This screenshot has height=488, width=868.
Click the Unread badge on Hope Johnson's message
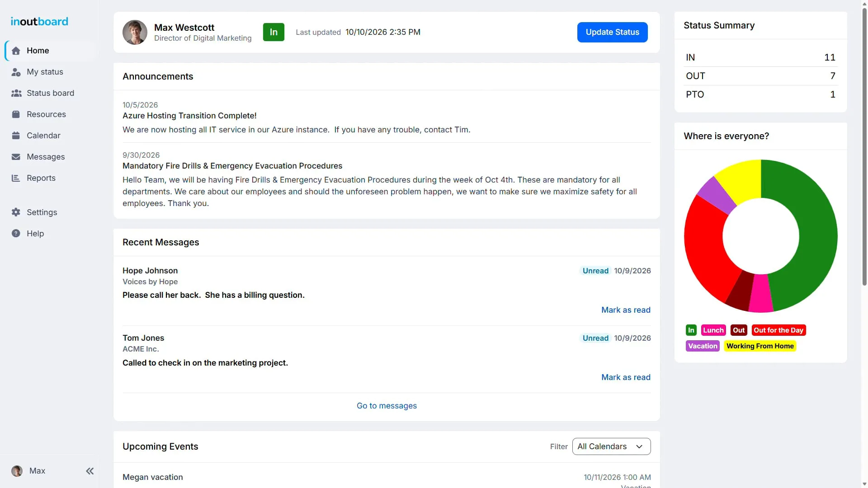coord(595,271)
